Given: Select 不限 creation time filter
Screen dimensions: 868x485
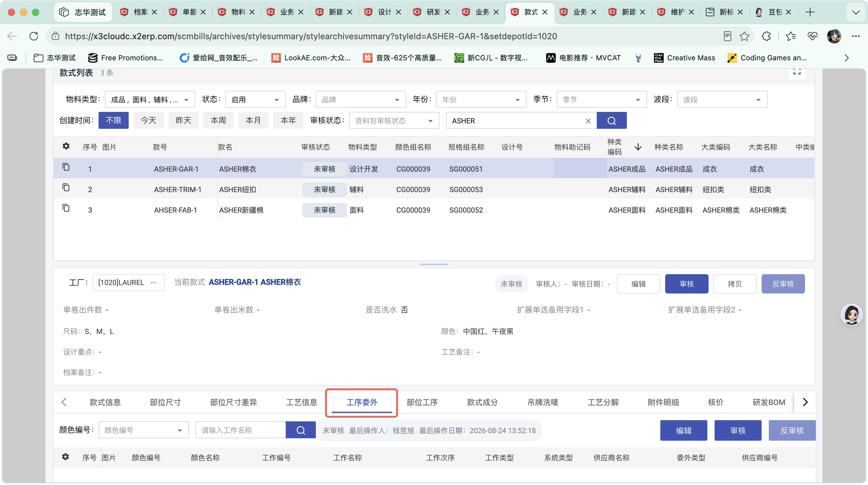Looking at the screenshot, I should [114, 120].
